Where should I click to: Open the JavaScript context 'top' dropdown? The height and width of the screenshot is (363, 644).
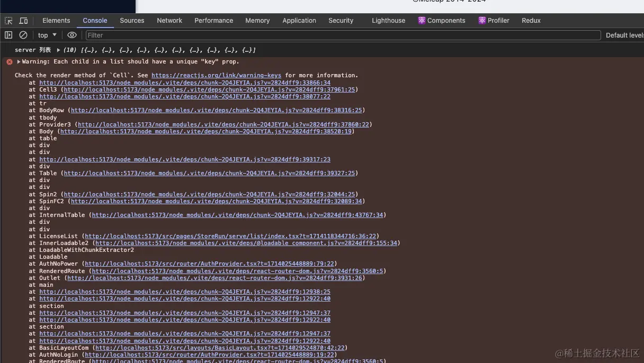pos(47,35)
